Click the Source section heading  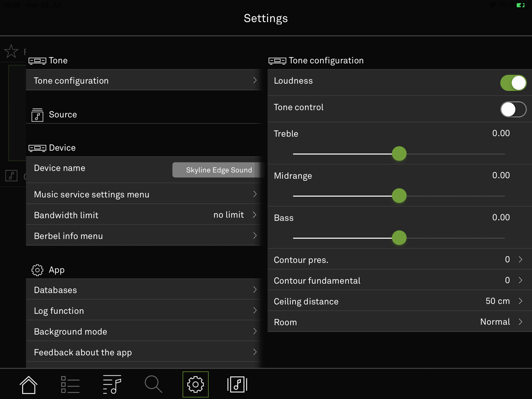pyautogui.click(x=63, y=115)
